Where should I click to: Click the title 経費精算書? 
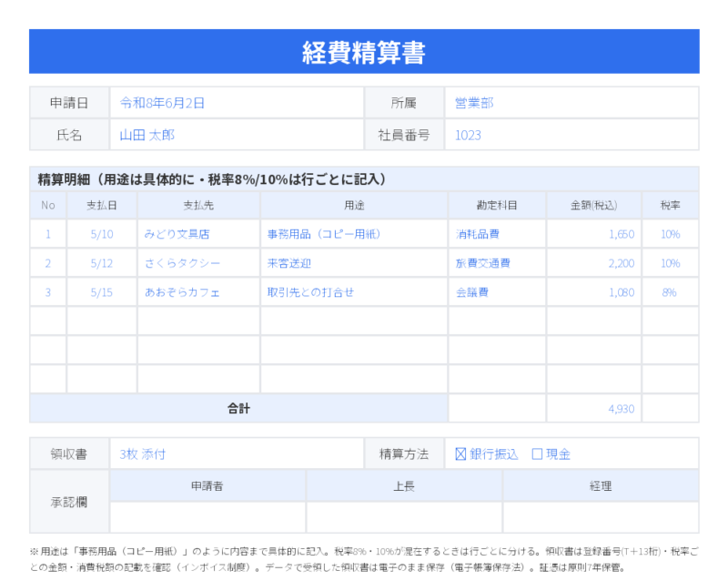pos(364,52)
